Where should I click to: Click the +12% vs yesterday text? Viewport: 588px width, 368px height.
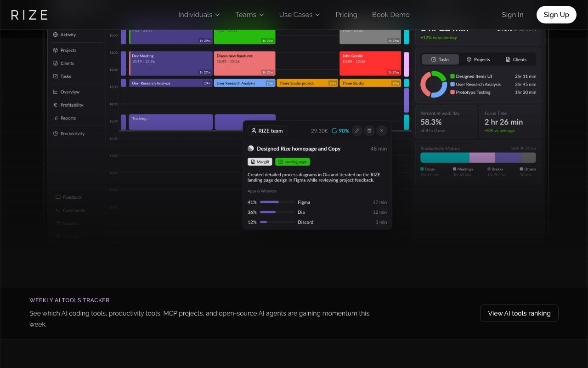coord(439,38)
